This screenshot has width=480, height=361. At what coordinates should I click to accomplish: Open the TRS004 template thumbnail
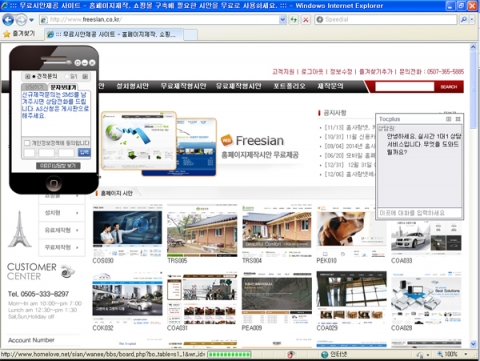coord(277,231)
